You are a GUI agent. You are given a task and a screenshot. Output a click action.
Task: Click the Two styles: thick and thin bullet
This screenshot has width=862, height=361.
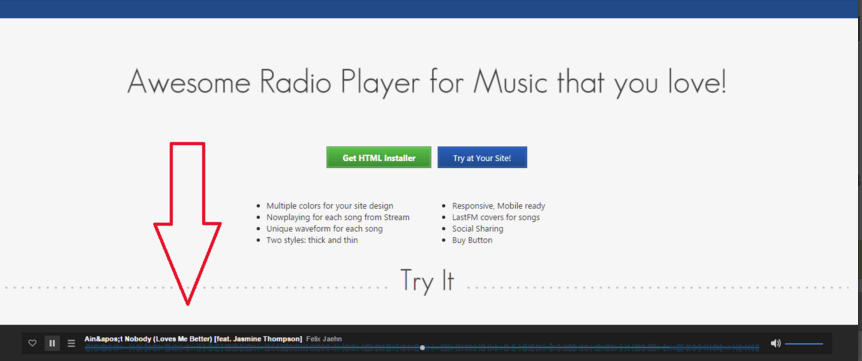click(312, 240)
